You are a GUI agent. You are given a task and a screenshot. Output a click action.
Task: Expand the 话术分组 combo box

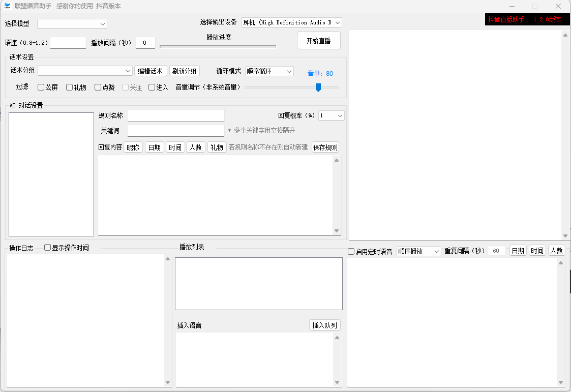coord(85,71)
